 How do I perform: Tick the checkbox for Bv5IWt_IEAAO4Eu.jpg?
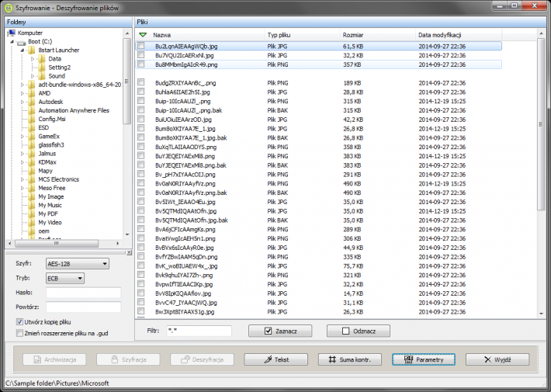coord(141,201)
